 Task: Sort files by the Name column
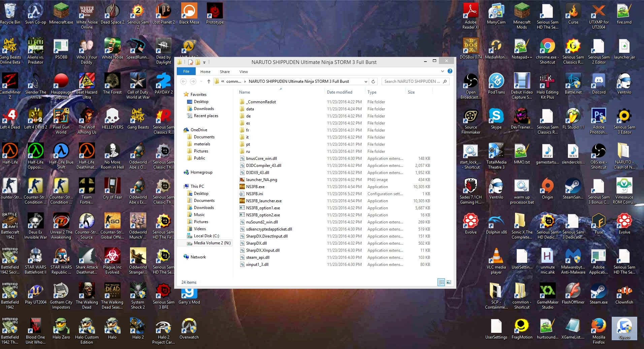click(281, 92)
